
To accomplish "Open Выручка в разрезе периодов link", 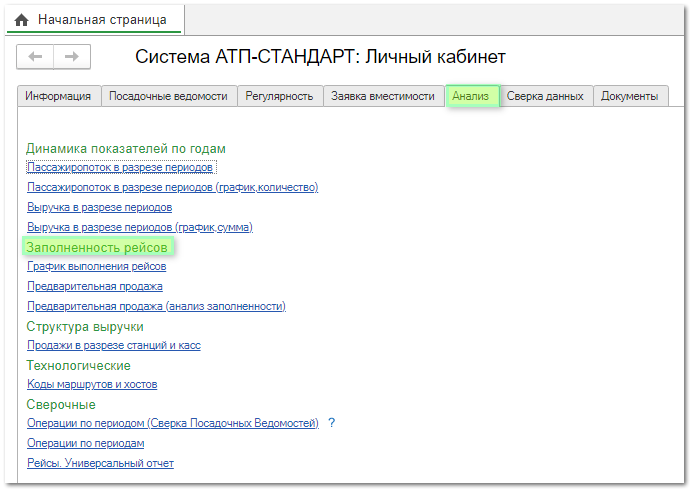I will coord(99,207).
